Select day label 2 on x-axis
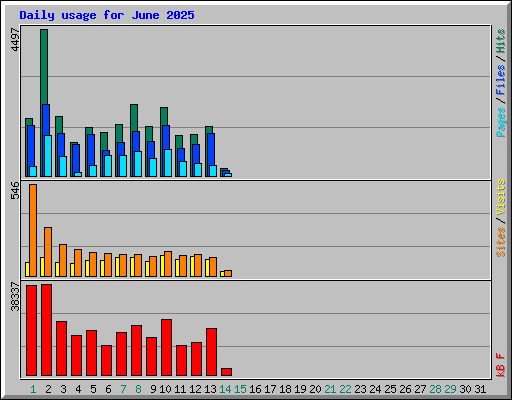 [x=48, y=389]
